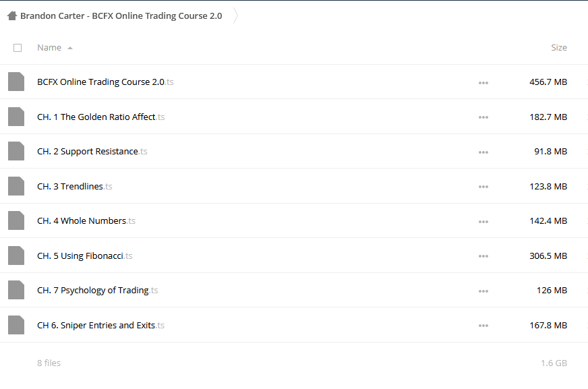The height and width of the screenshot is (389, 588).
Task: Open more options for CH. 4 Whole Numbers
Action: (483, 222)
